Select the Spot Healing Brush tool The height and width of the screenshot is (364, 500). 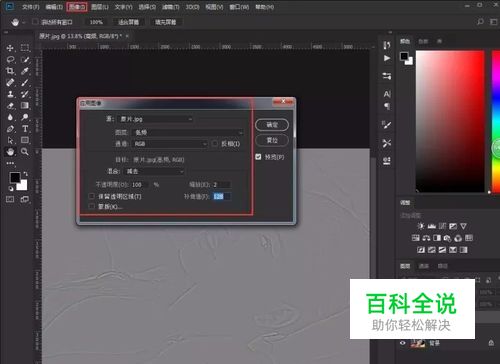pos(10,82)
